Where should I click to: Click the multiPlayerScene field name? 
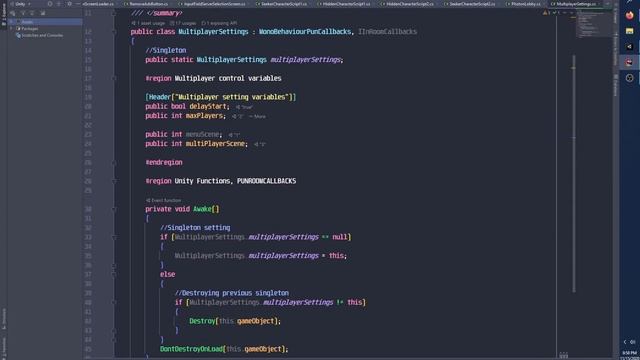click(x=215, y=144)
